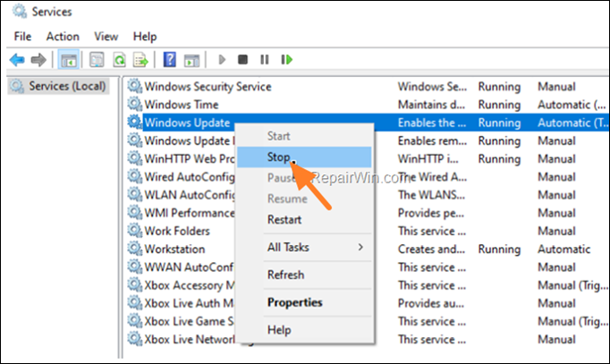Toggle the Show/Hide Action Pane icon
Viewport: 610px width, 364px height.
(191, 60)
